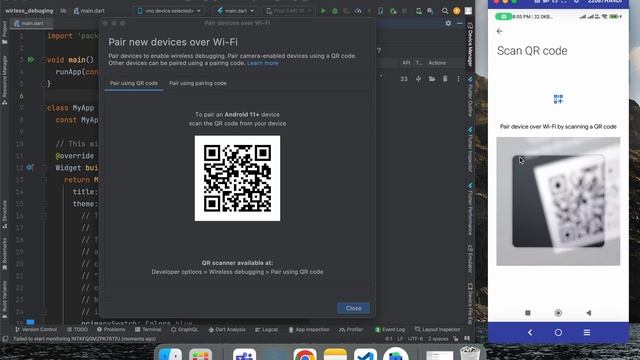Follow the Learn more link
The height and width of the screenshot is (360, 640).
(x=262, y=63)
